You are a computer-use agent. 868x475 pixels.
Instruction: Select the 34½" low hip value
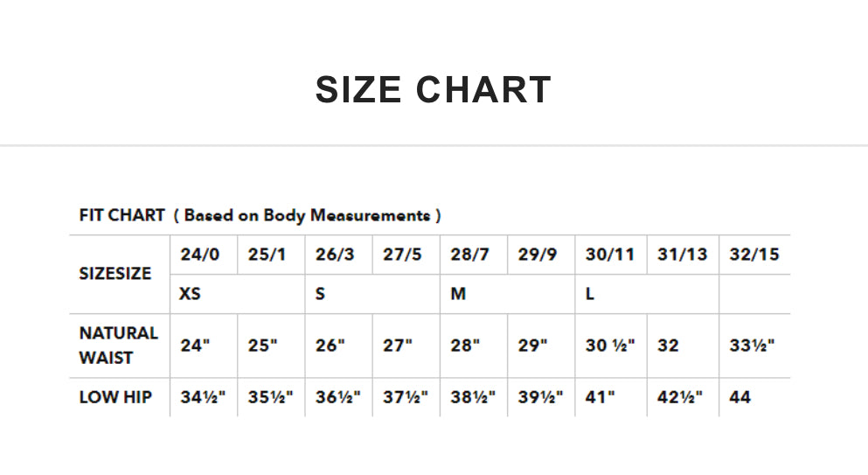pos(203,397)
